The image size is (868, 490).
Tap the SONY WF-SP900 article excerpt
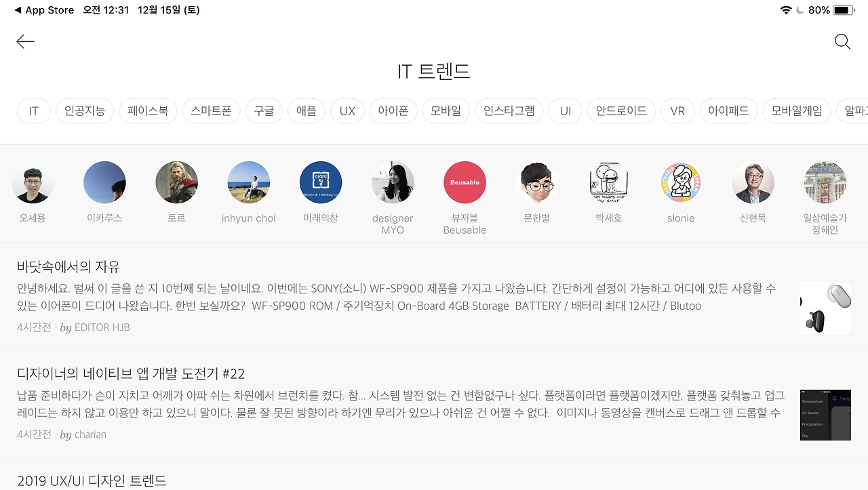[x=397, y=297]
